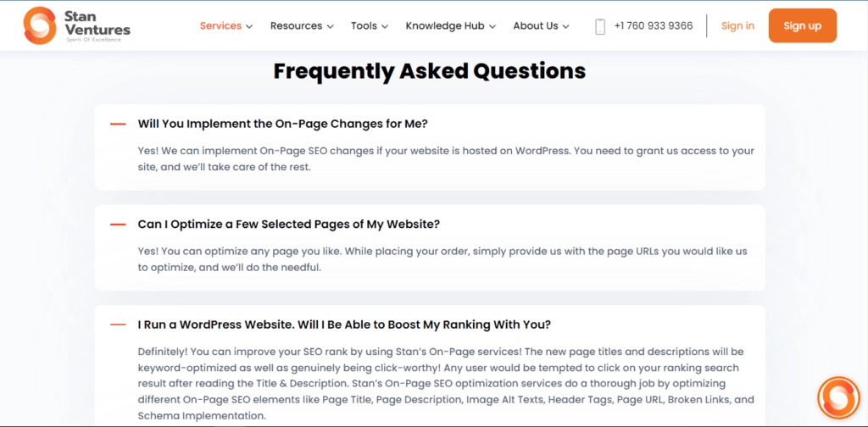Collapse the Selected Pages question minus icon
This screenshot has width=868, height=427.
click(119, 225)
